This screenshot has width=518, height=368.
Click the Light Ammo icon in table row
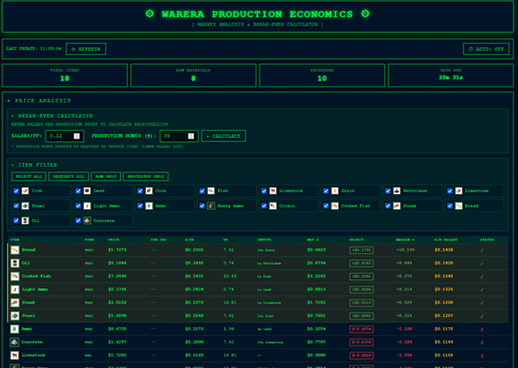(15, 289)
